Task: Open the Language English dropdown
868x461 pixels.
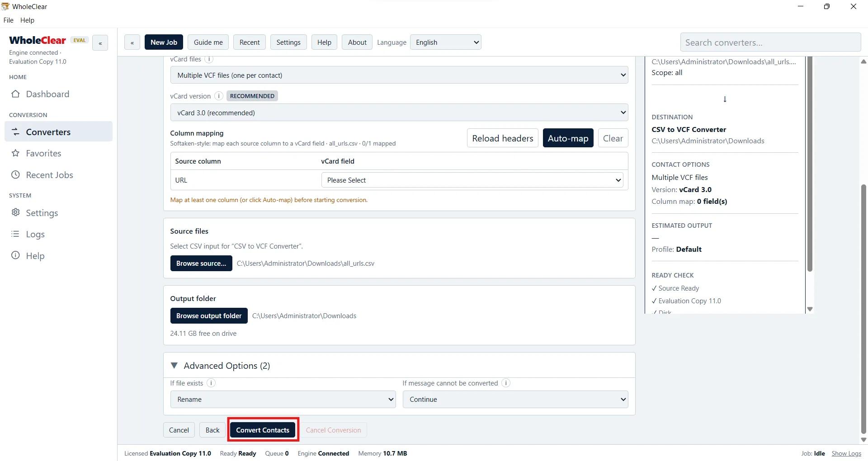Action: (446, 42)
